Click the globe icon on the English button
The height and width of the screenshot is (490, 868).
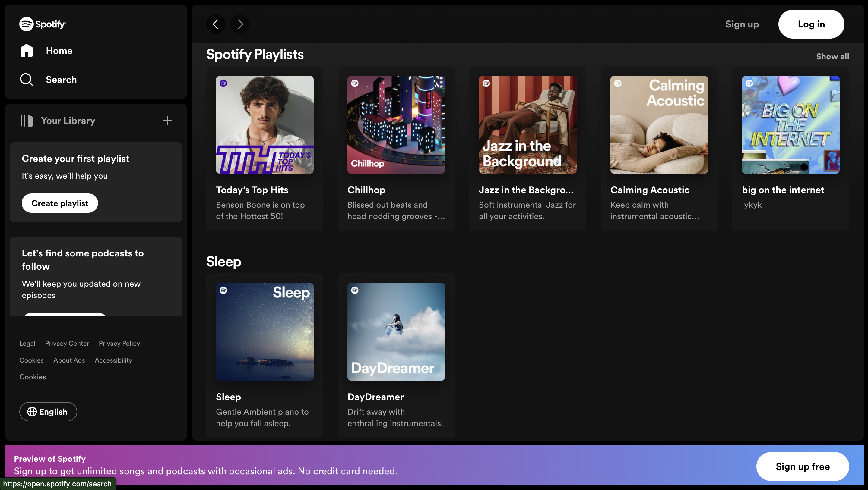click(32, 412)
